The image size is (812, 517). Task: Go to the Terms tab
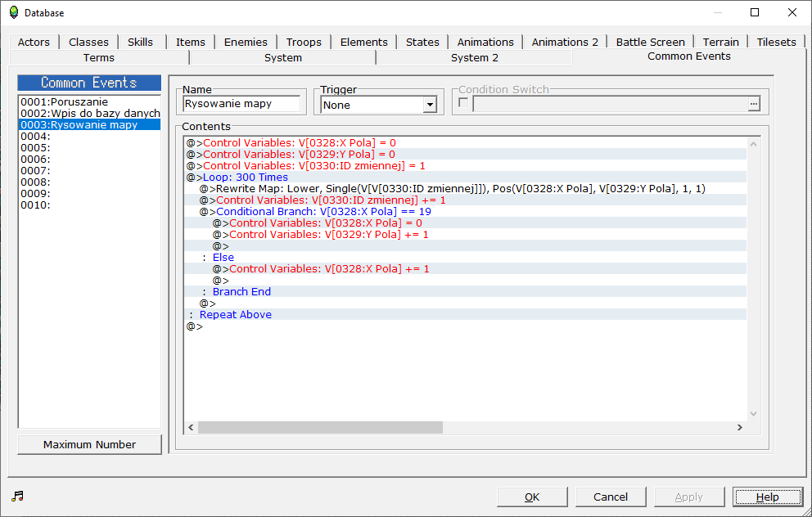pos(99,57)
